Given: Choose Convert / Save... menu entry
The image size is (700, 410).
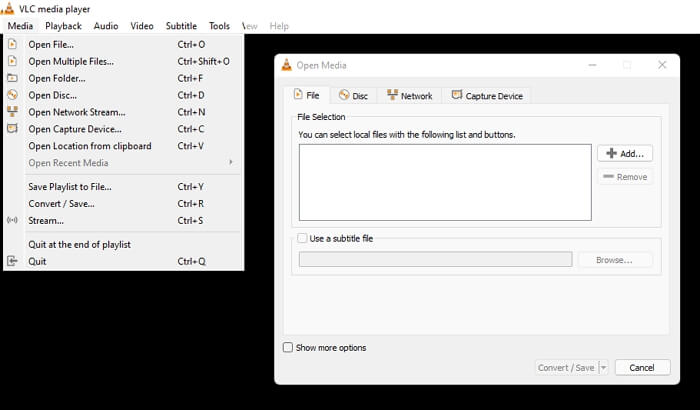Looking at the screenshot, I should [124, 204].
